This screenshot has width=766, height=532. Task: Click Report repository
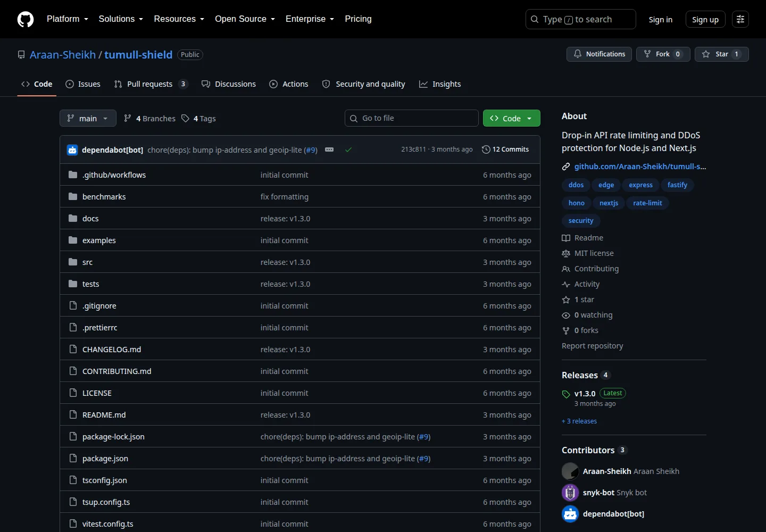coord(592,346)
